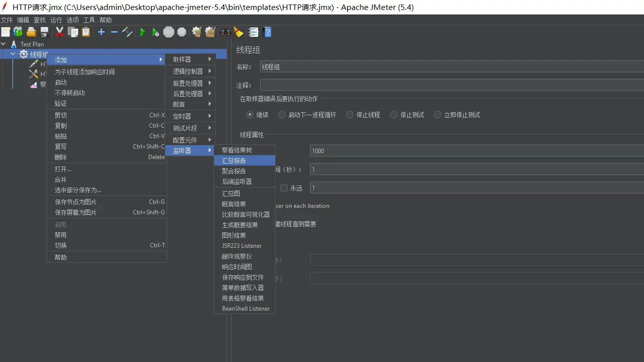Click the blue question mark Help icon
This screenshot has height=362, width=644.
click(268, 32)
